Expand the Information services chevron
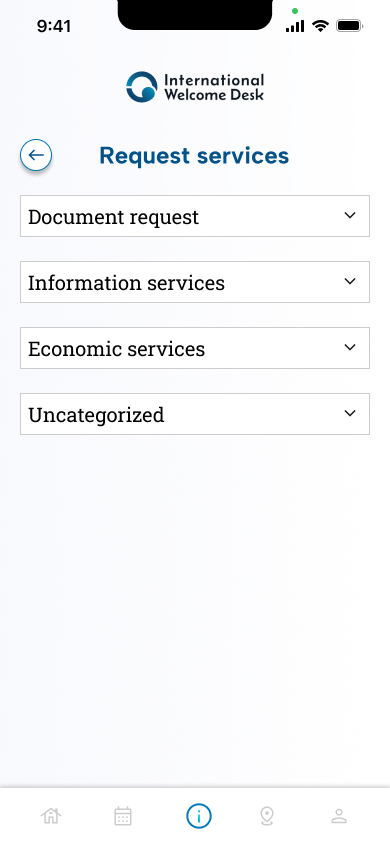The image size is (390, 844). [x=350, y=281]
